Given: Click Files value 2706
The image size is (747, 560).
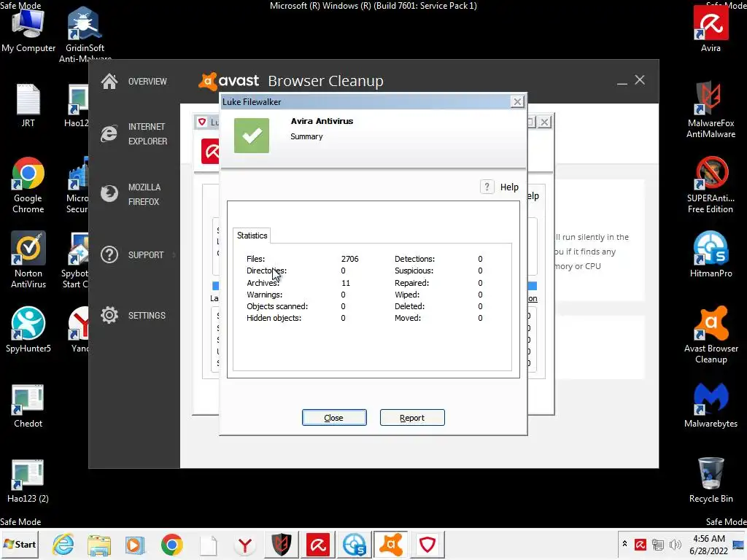Looking at the screenshot, I should (349, 259).
